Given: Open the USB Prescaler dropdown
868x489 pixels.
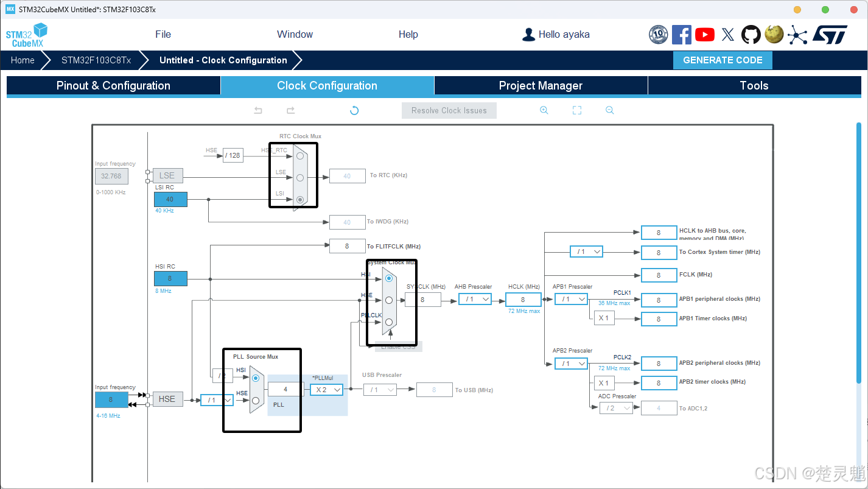Looking at the screenshot, I should click(x=380, y=390).
